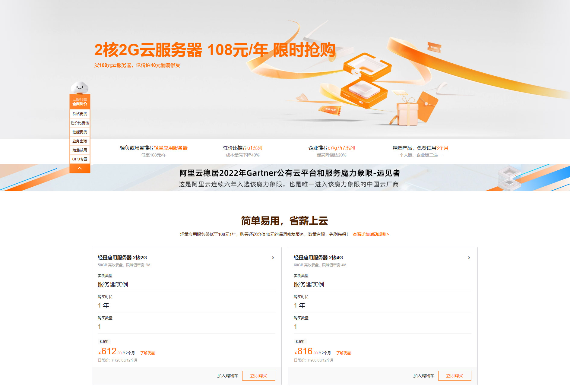Open the 轻量应用服务器 2核2G title
The image size is (570, 392).
[x=122, y=258]
